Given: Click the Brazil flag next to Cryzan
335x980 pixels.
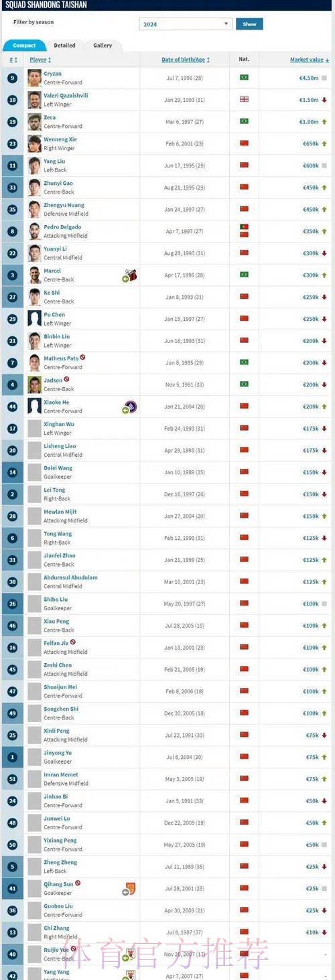Looking at the screenshot, I should 244,78.
